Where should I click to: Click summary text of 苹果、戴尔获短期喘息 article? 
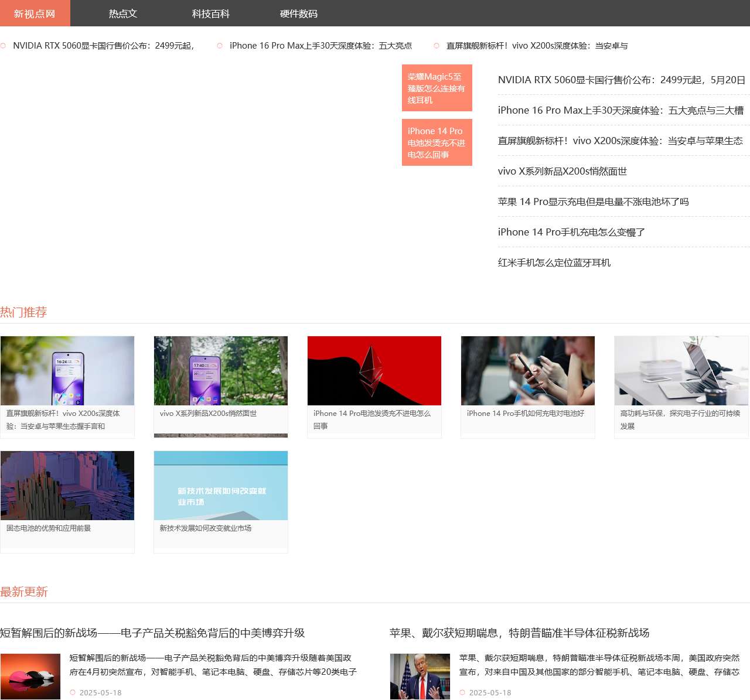599,665
